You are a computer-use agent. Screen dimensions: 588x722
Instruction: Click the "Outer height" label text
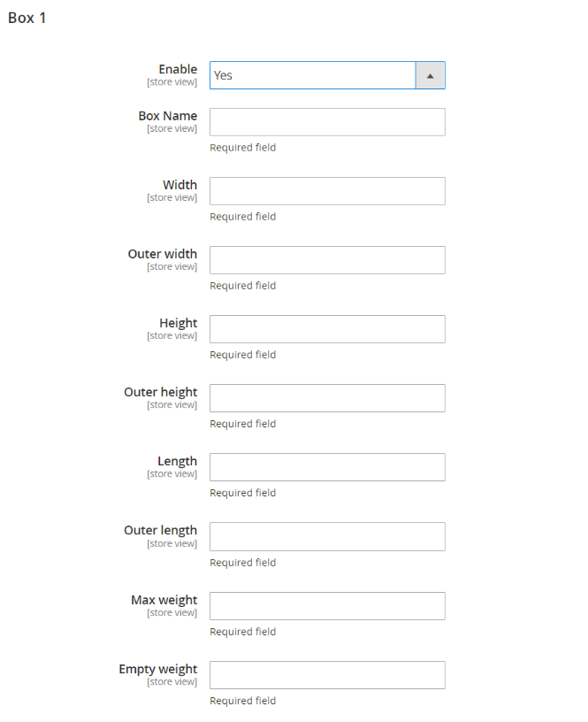click(x=161, y=392)
